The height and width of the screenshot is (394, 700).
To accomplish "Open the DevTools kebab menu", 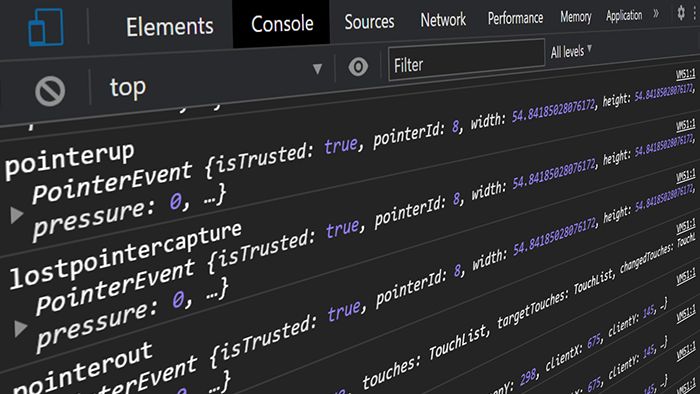I will [x=695, y=13].
